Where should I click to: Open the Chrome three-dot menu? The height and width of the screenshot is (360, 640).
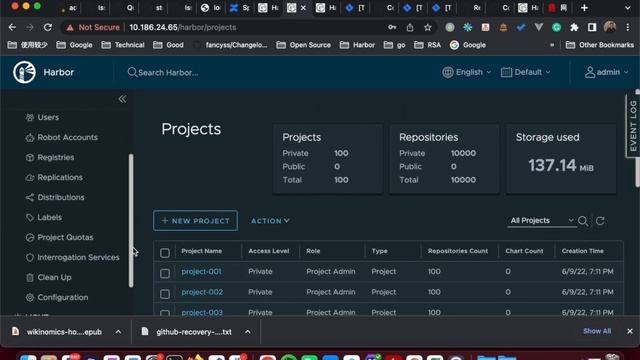627,27
